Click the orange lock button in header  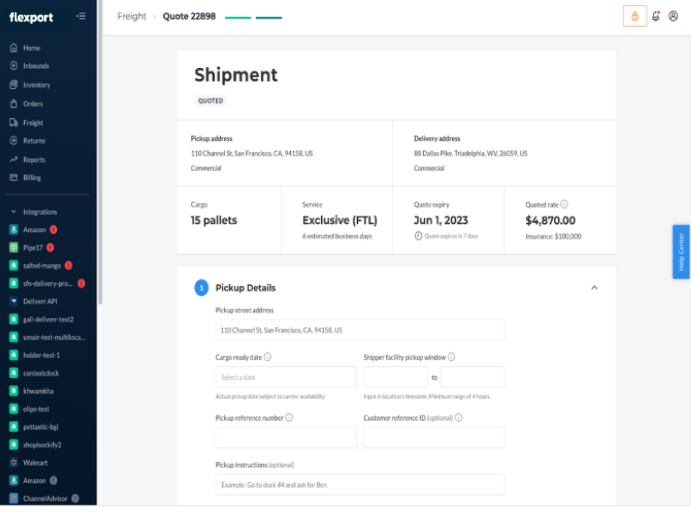coord(635,16)
